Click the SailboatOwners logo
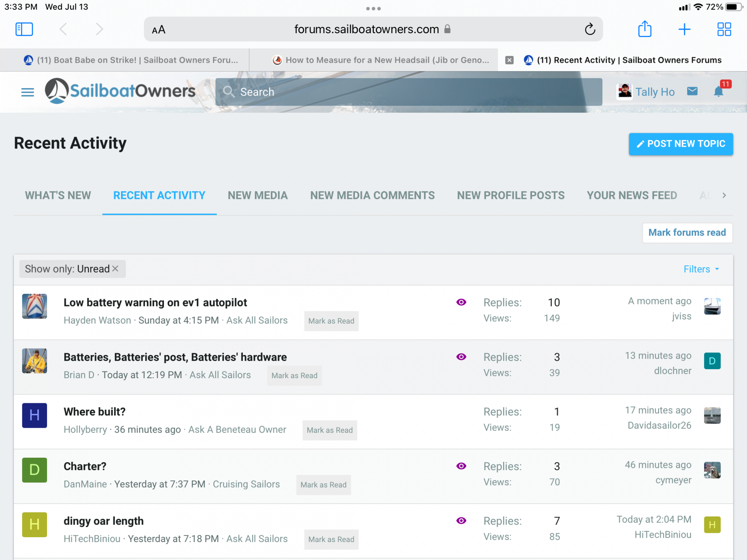Screen dimensions: 747x560 click(120, 91)
